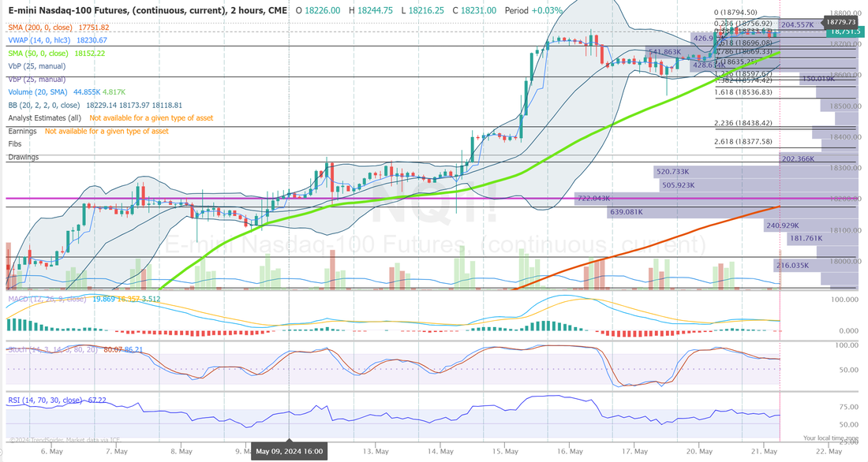Screen dimensions: 868x462
Task: Click the 14. May date axis label
Action: coord(440,451)
